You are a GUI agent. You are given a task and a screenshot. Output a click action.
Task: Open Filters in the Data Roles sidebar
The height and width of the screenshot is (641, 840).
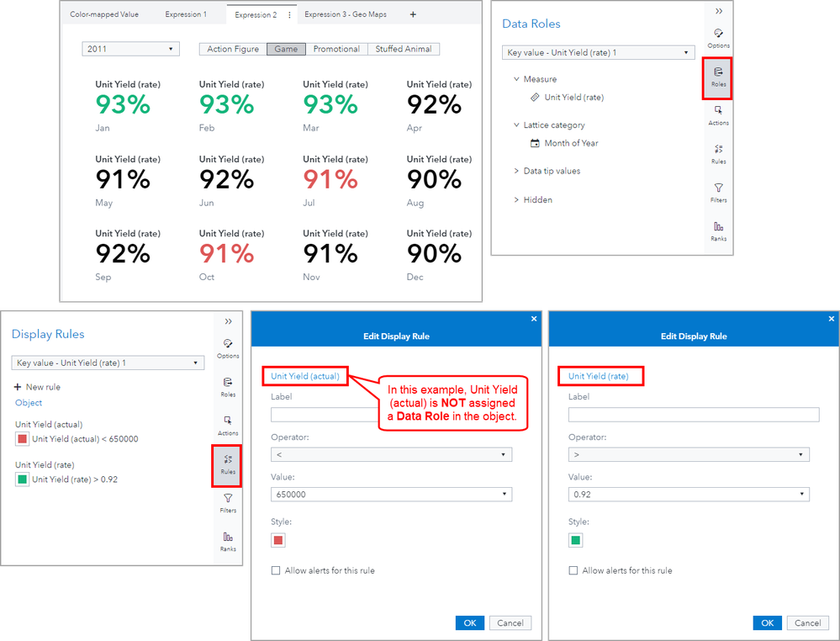click(x=718, y=192)
